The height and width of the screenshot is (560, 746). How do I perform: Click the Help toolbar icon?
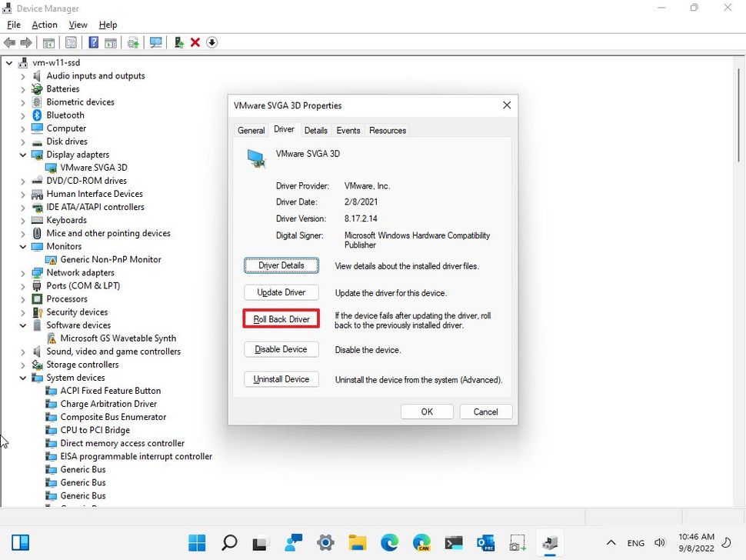click(x=93, y=42)
